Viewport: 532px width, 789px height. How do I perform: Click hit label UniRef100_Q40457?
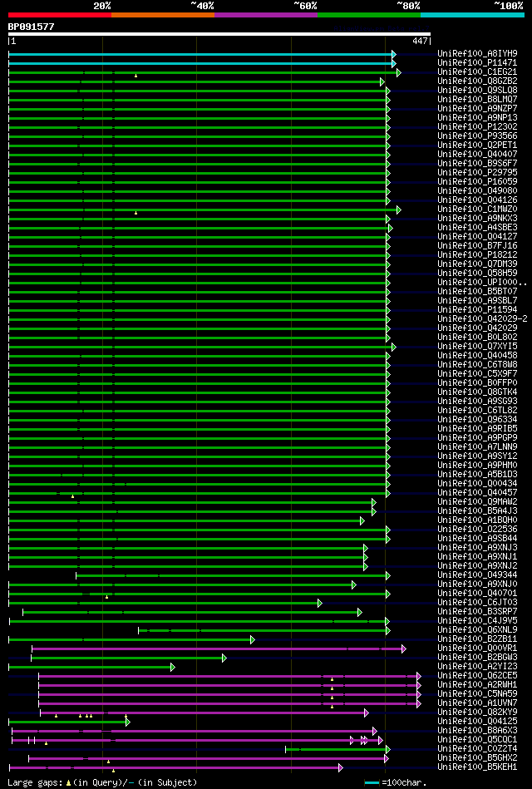click(478, 493)
